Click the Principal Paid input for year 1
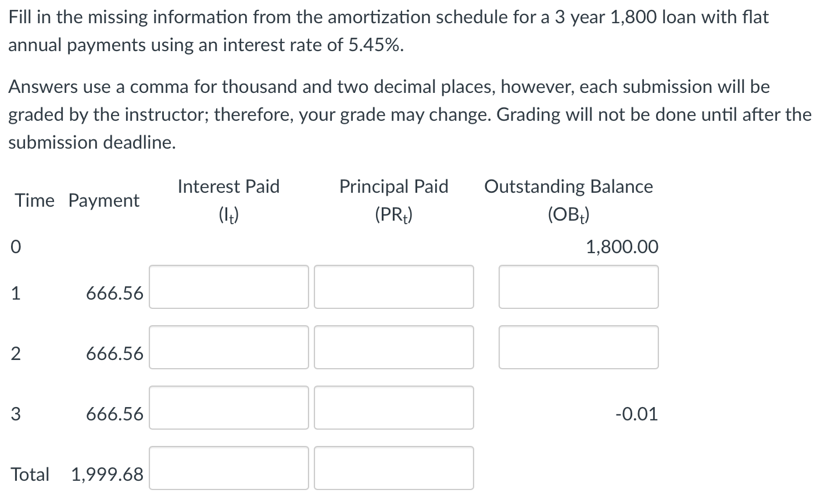Screen dimensions: 824x504 click(x=393, y=287)
